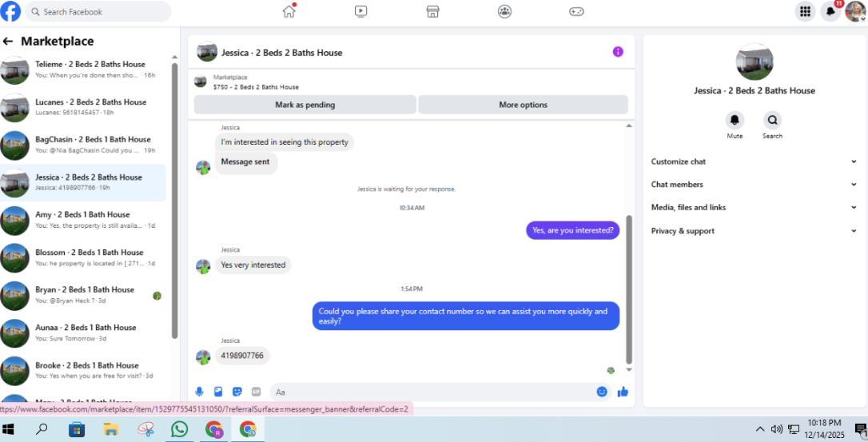
Task: Click the voice clip microphone icon
Action: tap(199, 392)
